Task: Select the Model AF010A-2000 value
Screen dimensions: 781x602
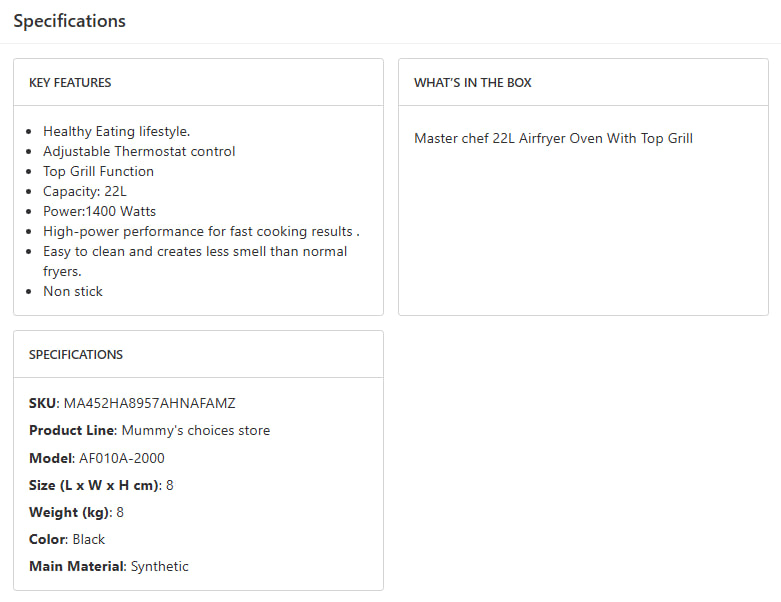Action: [122, 458]
